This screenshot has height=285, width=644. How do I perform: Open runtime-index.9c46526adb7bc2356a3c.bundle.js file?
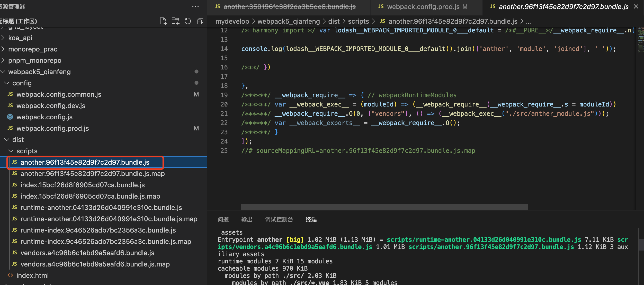click(x=98, y=230)
